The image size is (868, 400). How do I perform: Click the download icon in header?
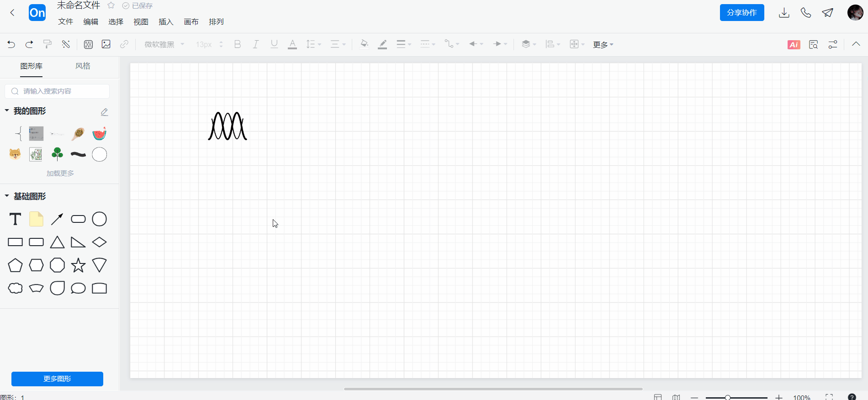[x=784, y=13]
